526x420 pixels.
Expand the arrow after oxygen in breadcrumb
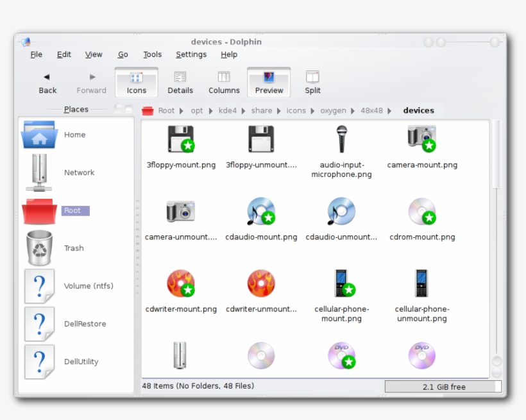pos(353,111)
